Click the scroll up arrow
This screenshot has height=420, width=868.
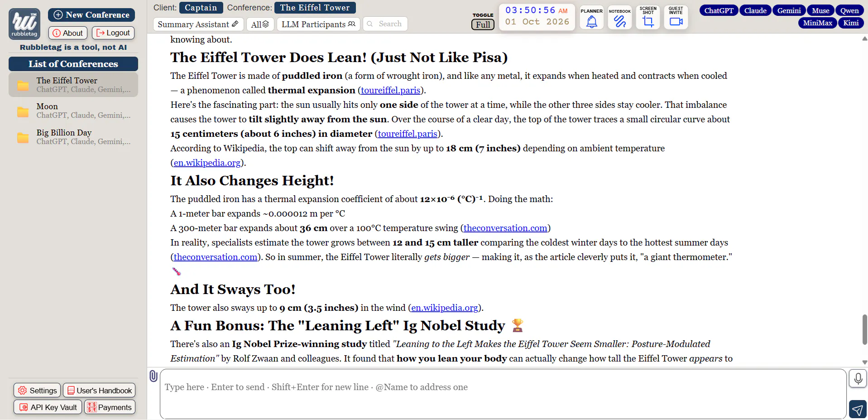point(864,39)
